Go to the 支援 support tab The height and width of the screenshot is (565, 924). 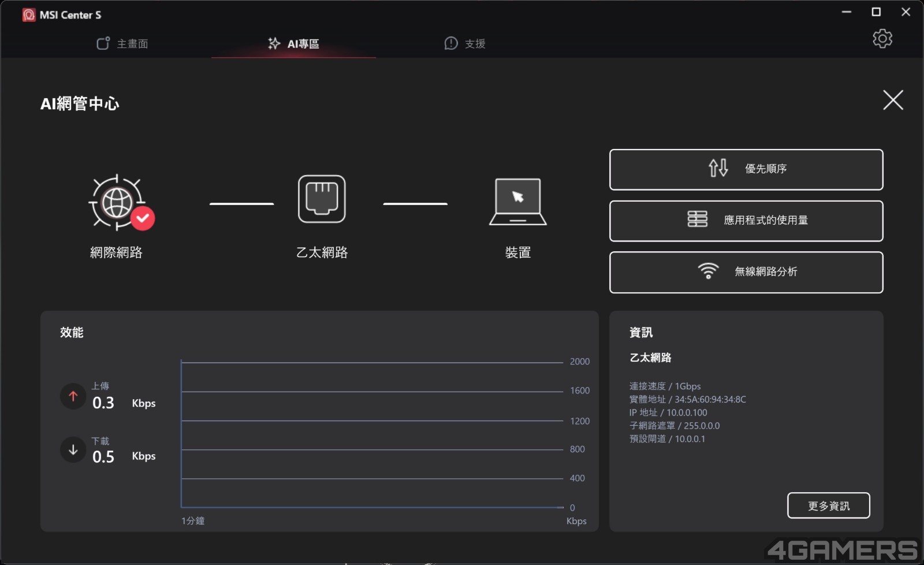[x=465, y=44]
